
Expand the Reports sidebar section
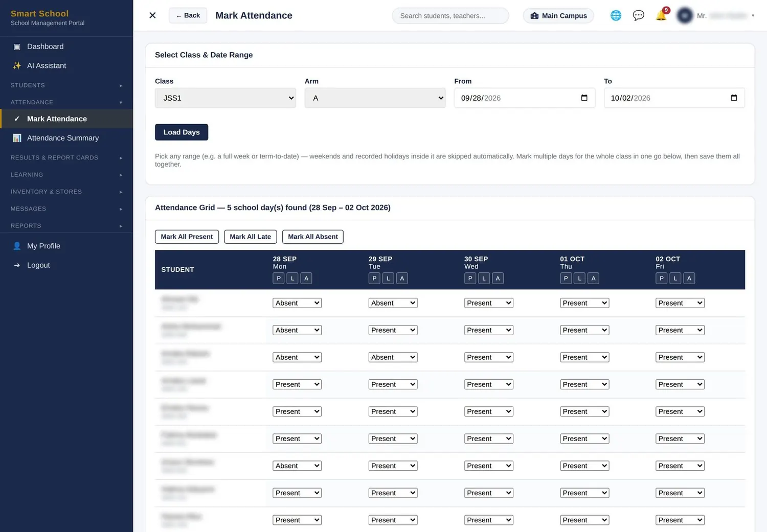click(66, 225)
